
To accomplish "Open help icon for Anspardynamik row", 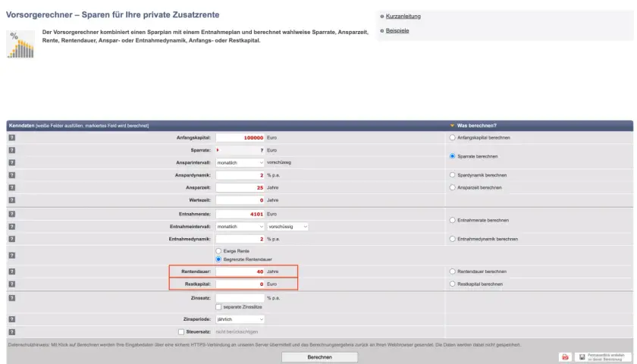I will point(12,175).
